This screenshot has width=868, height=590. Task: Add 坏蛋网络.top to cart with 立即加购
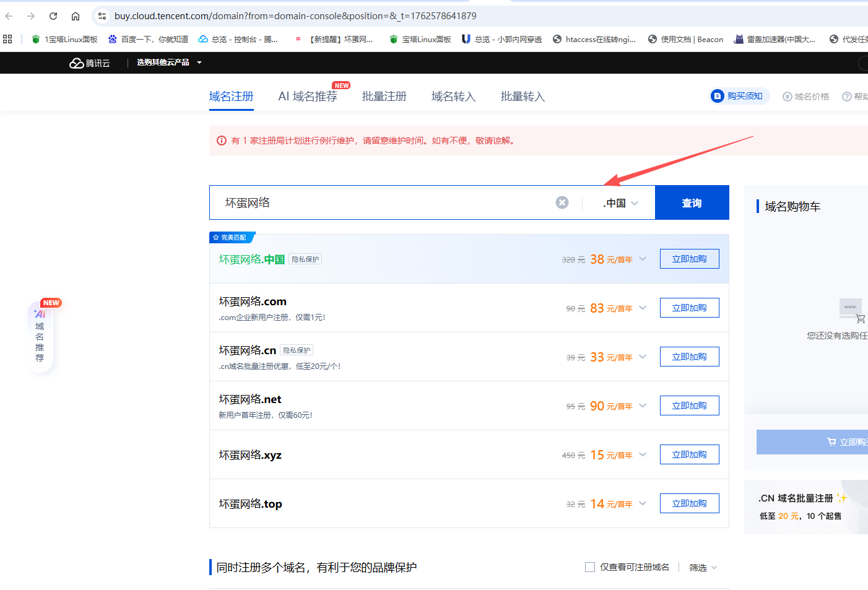pyautogui.click(x=689, y=503)
